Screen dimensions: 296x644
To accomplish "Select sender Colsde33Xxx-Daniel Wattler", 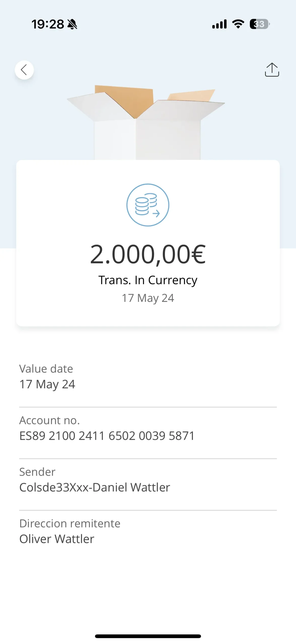I will point(95,487).
